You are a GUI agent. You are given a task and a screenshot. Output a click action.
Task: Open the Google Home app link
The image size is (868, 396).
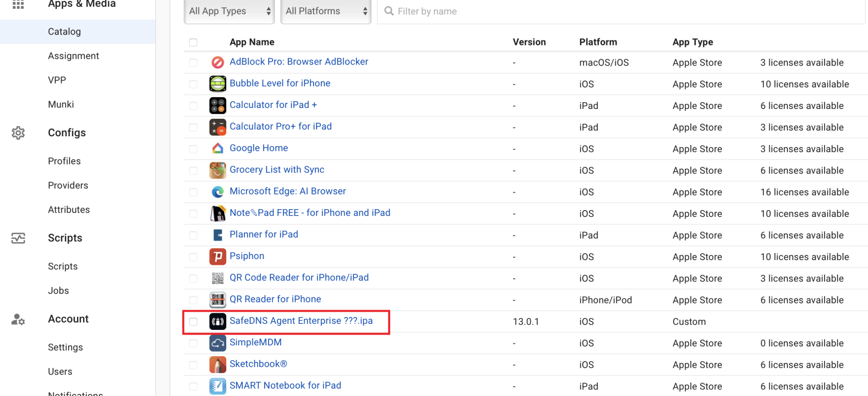pyautogui.click(x=259, y=148)
